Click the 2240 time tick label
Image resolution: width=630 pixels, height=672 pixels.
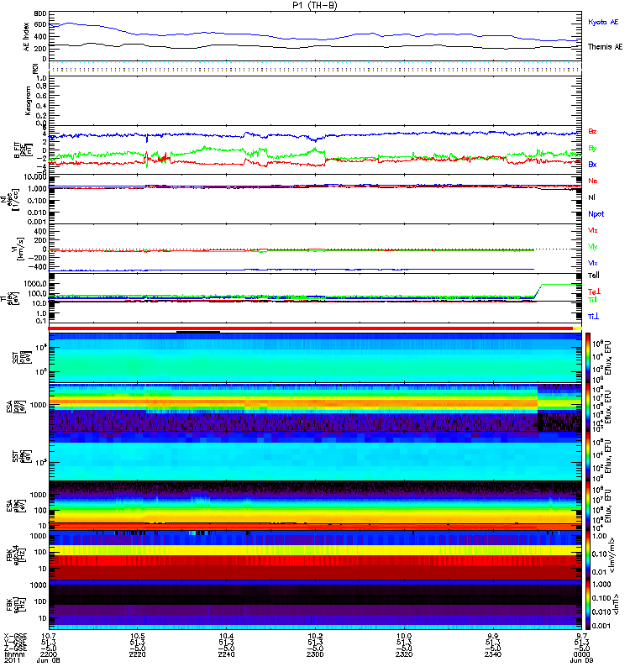coord(226,654)
